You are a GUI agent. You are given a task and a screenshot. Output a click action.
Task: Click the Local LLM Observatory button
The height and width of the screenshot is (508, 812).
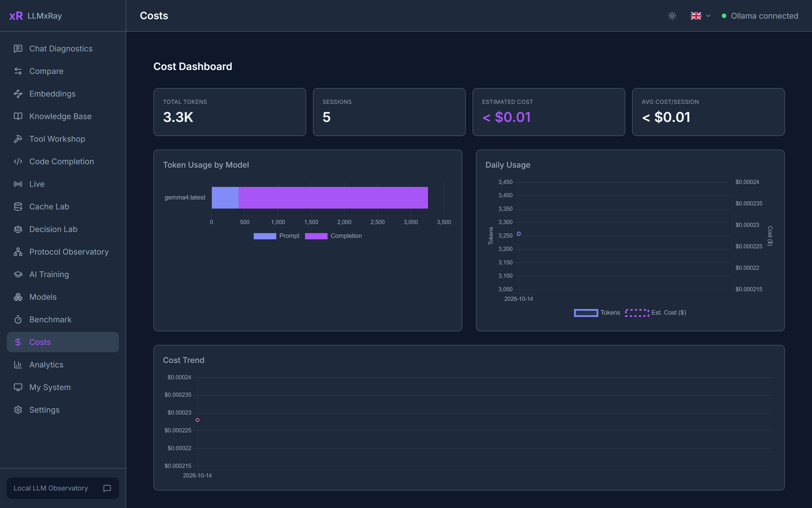click(x=63, y=488)
